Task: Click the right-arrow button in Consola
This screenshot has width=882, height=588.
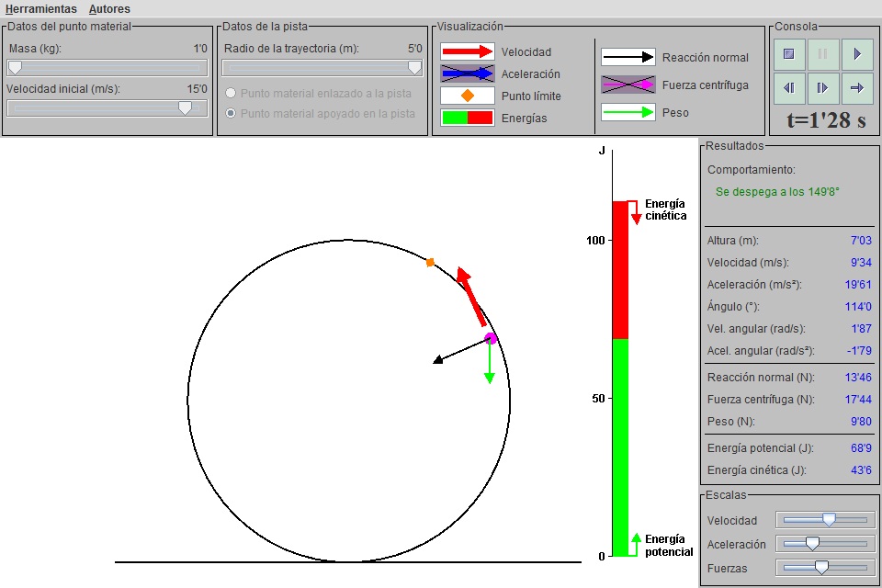Action: [856, 88]
